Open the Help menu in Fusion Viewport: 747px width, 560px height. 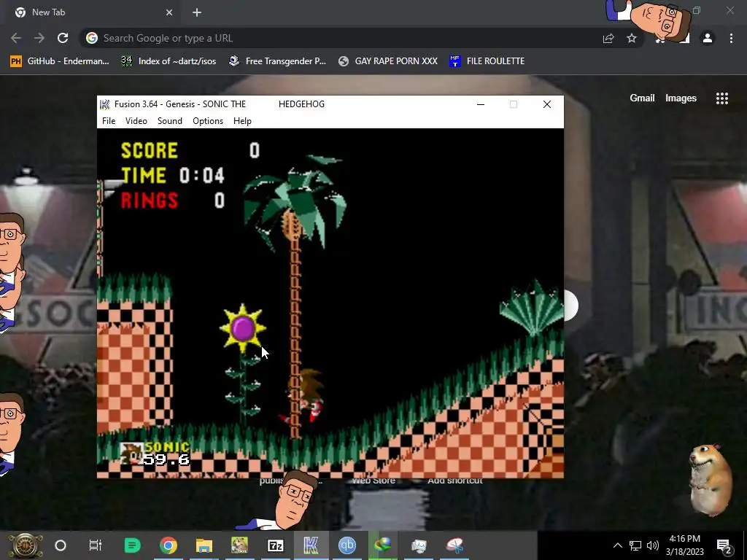(242, 121)
